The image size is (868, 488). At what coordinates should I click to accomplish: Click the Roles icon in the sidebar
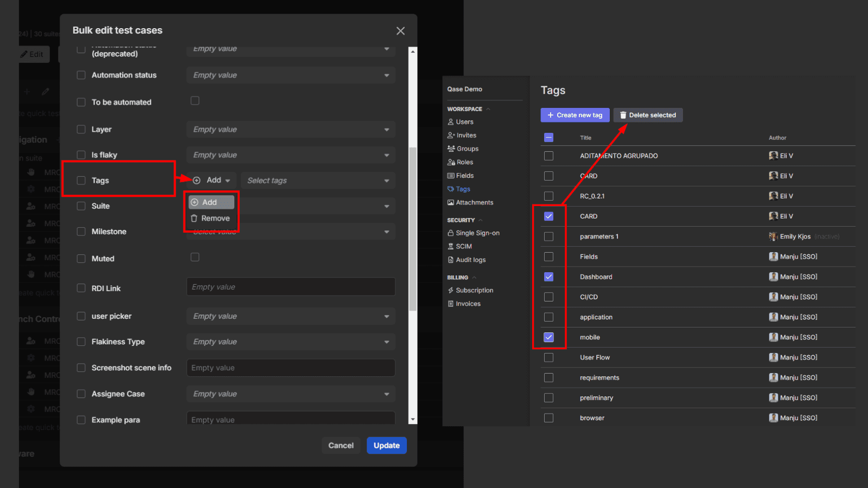451,162
